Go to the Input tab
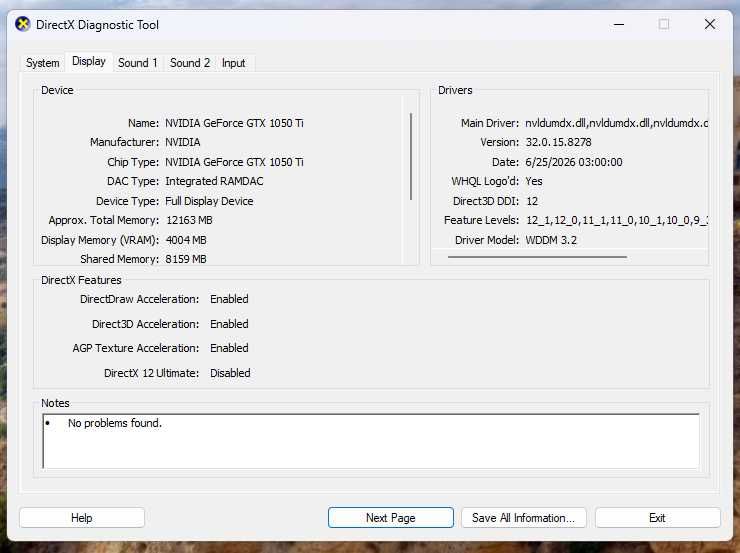Screen dimensions: 740x553 [234, 63]
